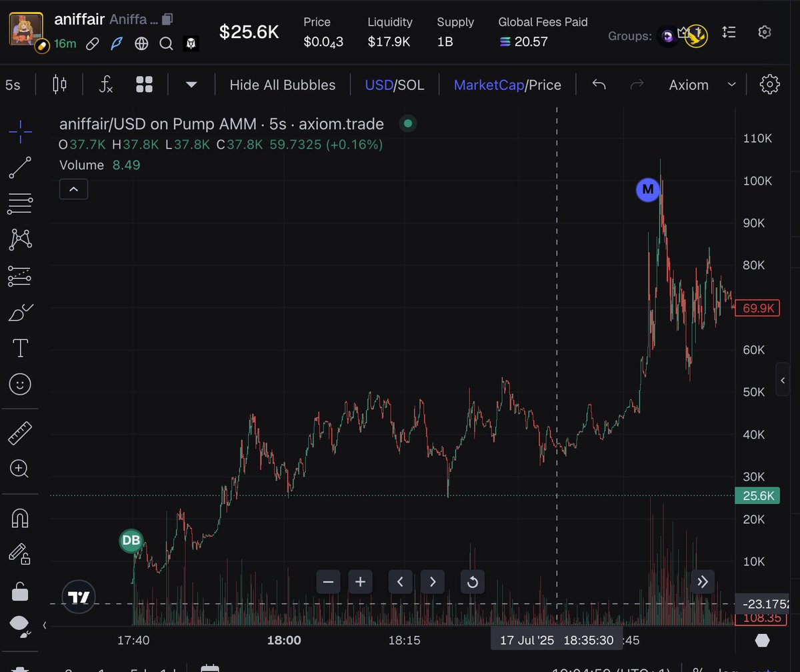The image size is (800, 672).
Task: Select the Text annotation tool
Action: click(x=20, y=348)
